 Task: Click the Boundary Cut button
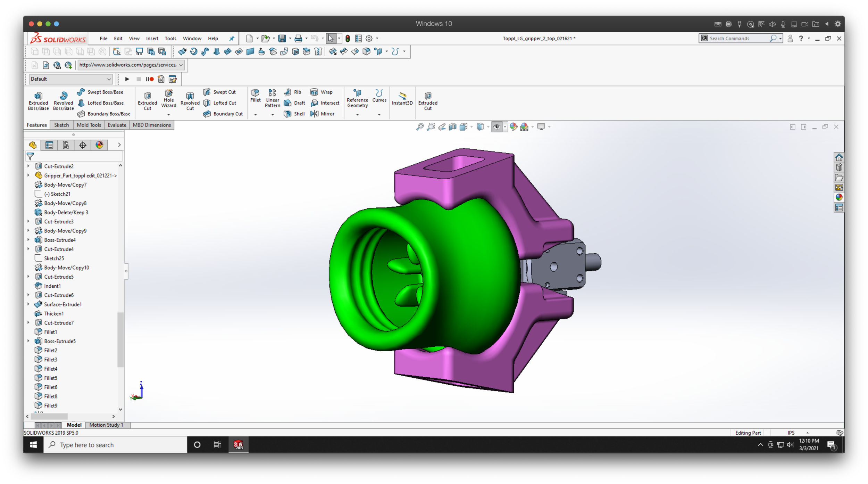pyautogui.click(x=223, y=114)
